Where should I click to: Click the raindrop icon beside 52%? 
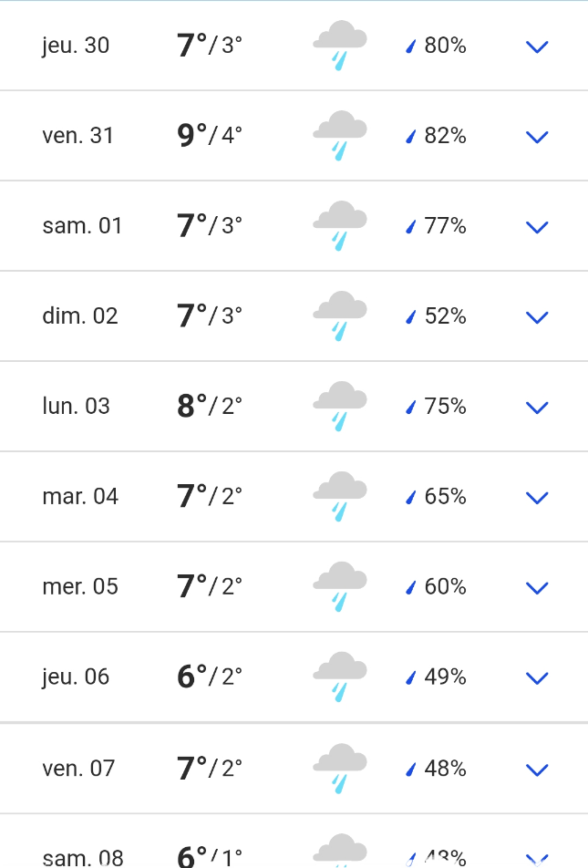click(x=410, y=316)
